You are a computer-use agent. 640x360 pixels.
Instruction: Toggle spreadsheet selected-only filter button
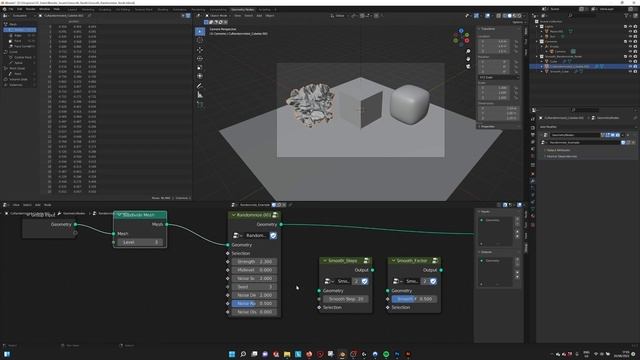coord(183,16)
